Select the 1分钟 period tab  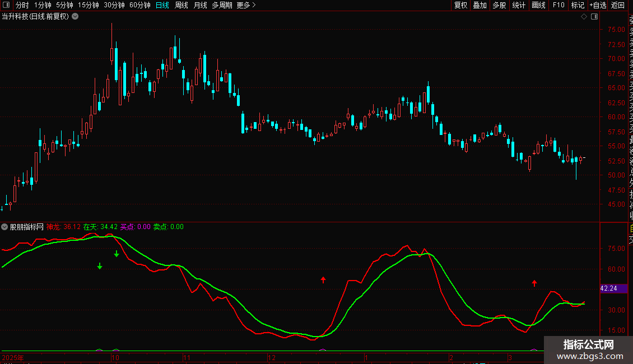tap(43, 5)
